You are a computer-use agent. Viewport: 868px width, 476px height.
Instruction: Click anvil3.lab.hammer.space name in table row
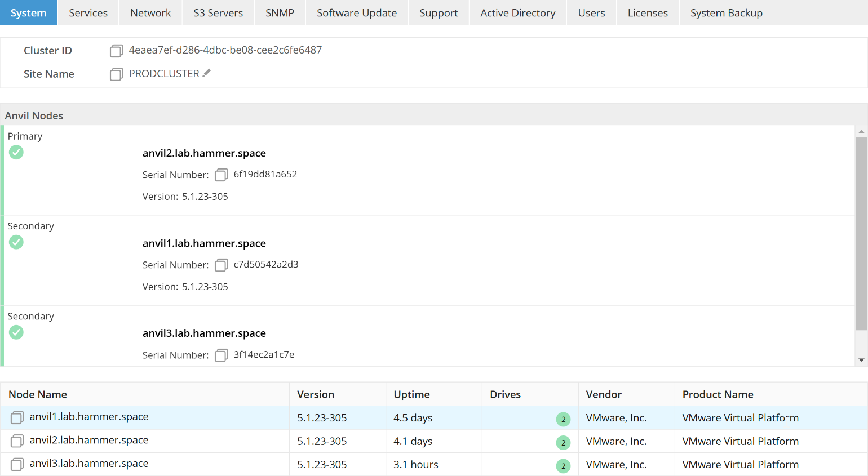[89, 464]
